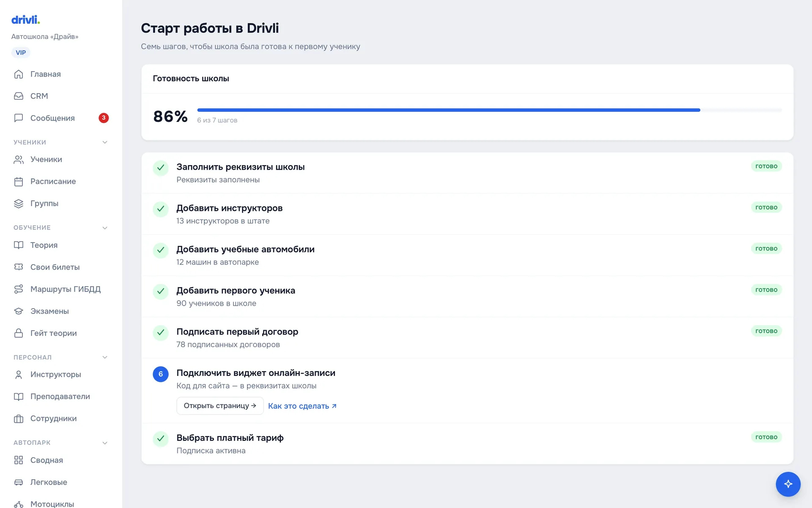
Task: Click checkmark for Добавить инструкторов
Action: [x=161, y=209]
